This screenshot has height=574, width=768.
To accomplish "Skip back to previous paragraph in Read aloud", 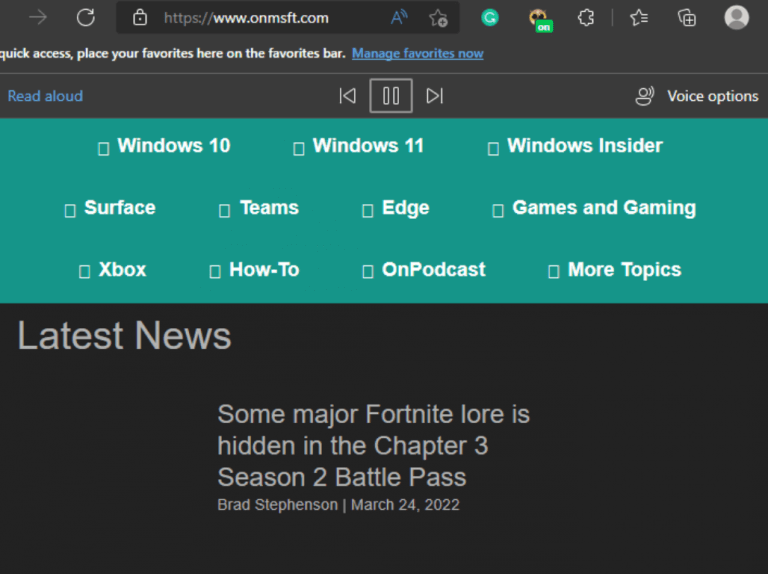I will [347, 96].
